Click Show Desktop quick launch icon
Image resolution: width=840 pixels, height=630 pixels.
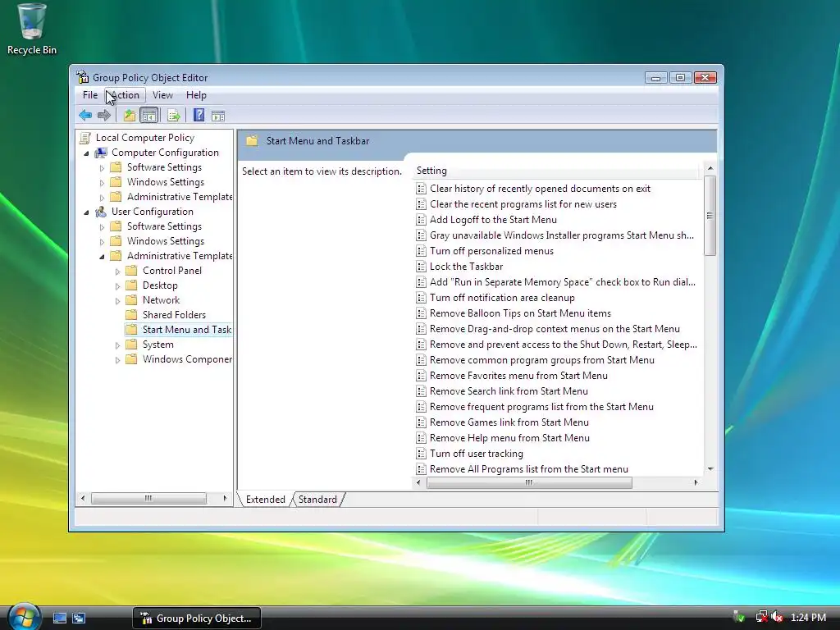tap(59, 619)
